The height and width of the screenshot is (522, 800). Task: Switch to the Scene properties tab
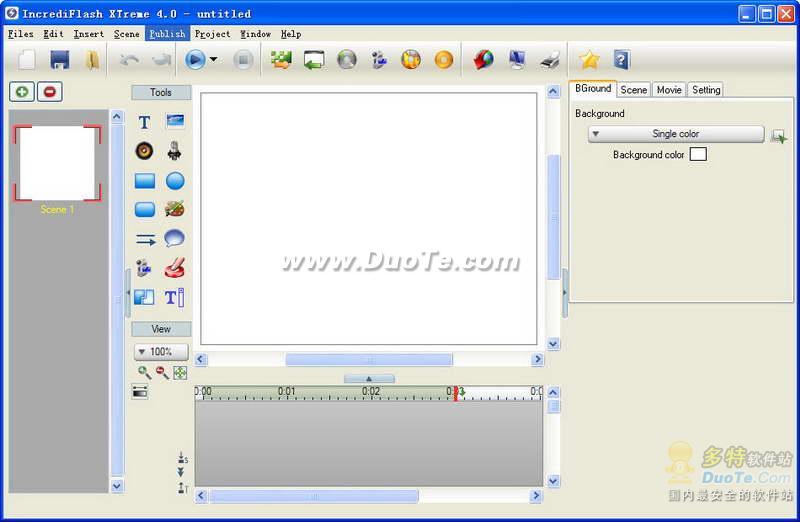634,90
